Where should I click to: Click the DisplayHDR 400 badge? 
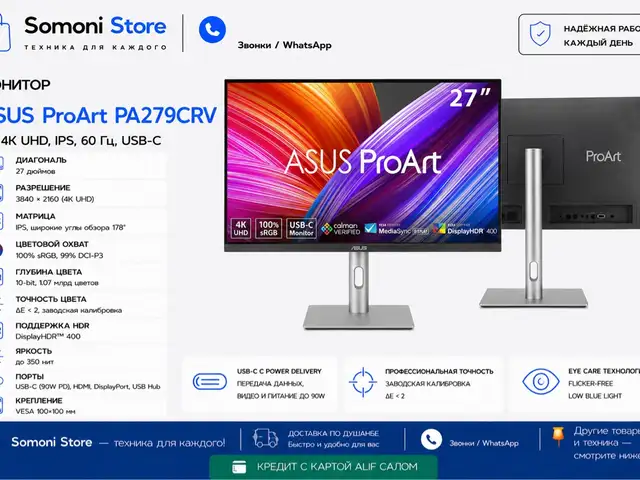465,229
